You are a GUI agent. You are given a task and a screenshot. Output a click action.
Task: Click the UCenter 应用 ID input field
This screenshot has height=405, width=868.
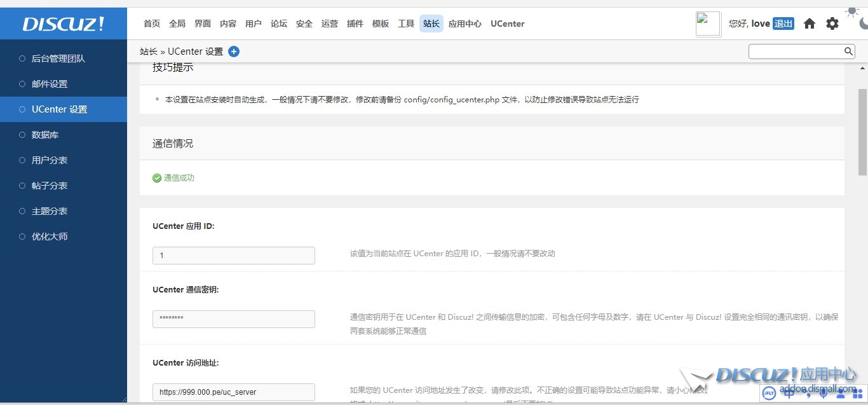coord(234,256)
